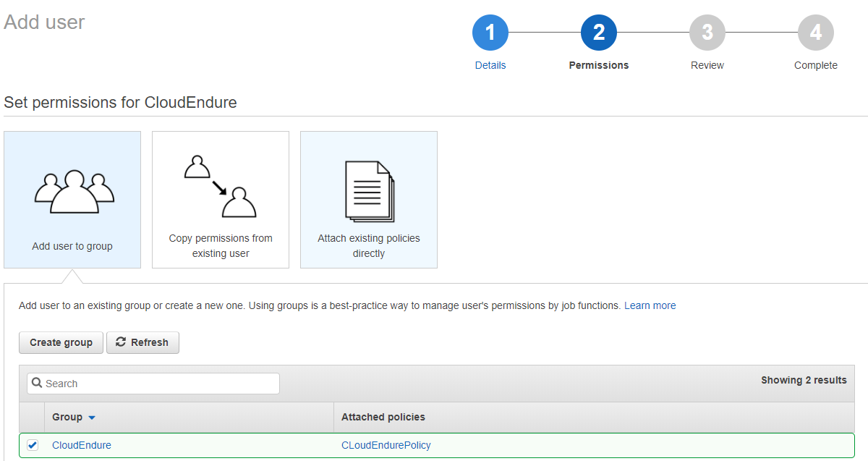Toggle the Group column sort arrow
868x461 pixels.
[92, 418]
